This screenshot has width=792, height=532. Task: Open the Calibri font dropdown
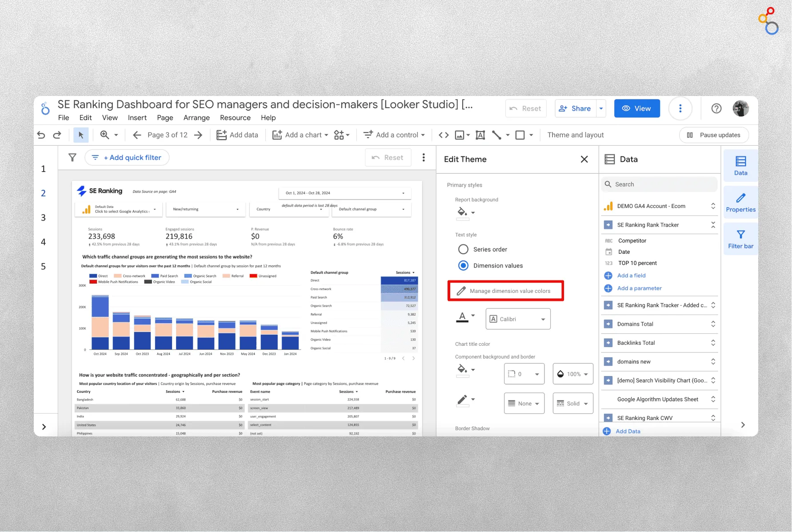[x=518, y=319]
